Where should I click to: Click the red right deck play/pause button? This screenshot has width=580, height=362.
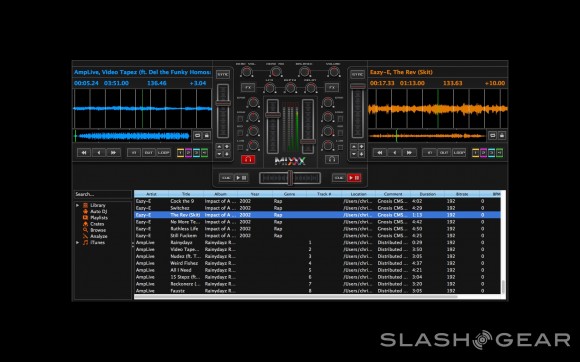[354, 178]
